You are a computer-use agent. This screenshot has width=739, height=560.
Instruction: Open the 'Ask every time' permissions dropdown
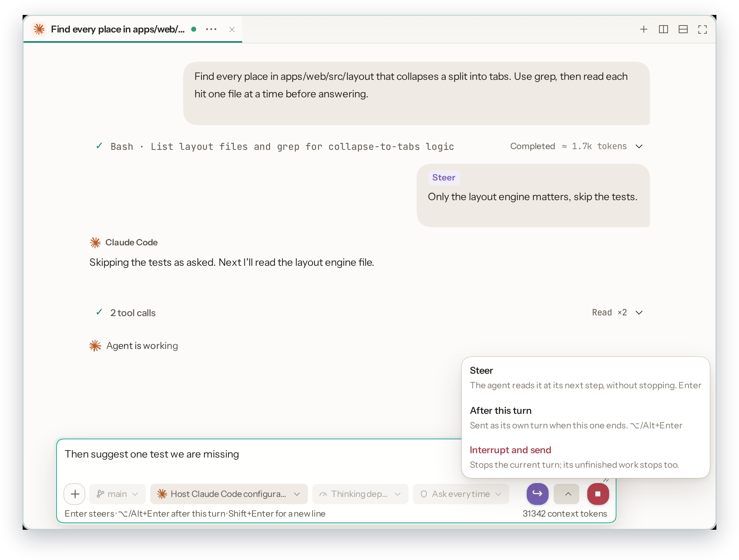[461, 494]
